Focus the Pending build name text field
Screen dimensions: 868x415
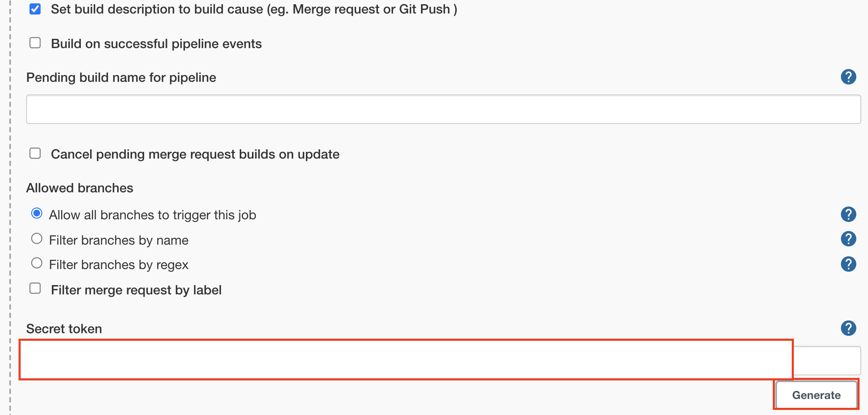[443, 109]
